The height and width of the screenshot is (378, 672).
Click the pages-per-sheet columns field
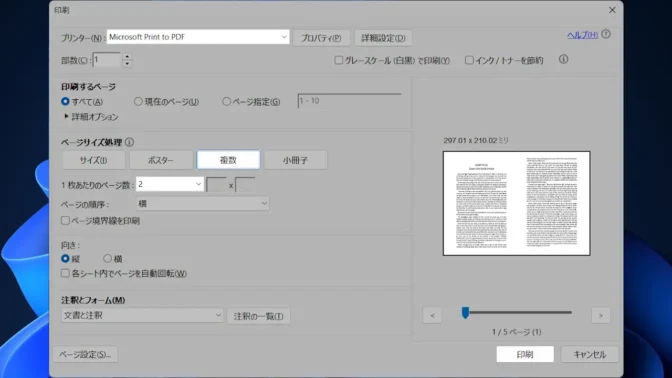(x=217, y=185)
